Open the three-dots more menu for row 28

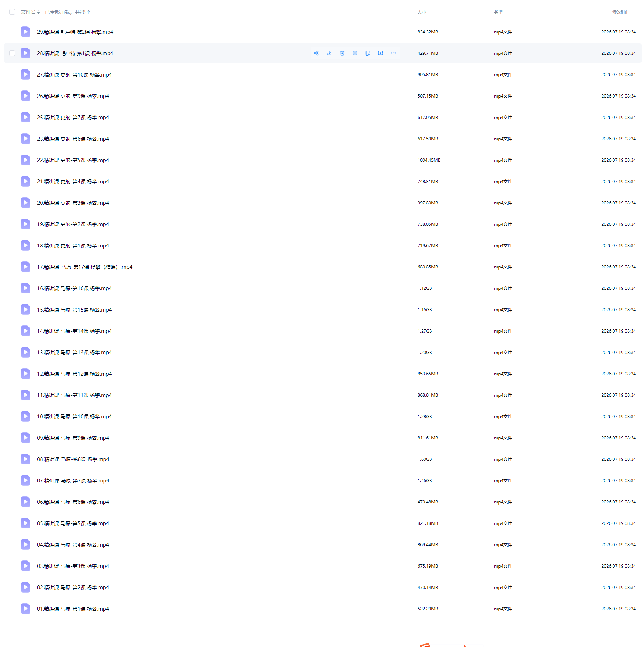tap(393, 53)
